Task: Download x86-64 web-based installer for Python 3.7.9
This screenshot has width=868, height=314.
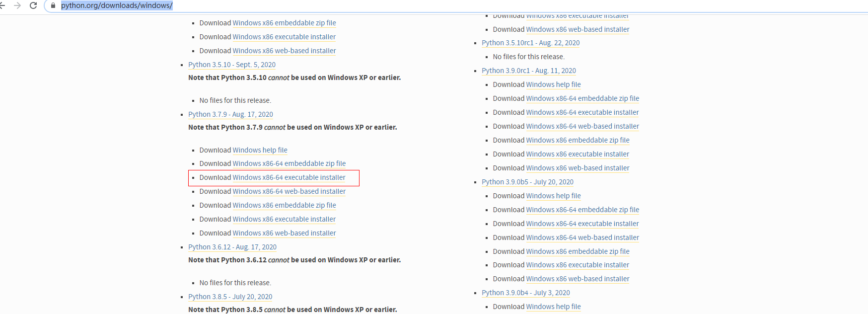Action: [x=289, y=191]
